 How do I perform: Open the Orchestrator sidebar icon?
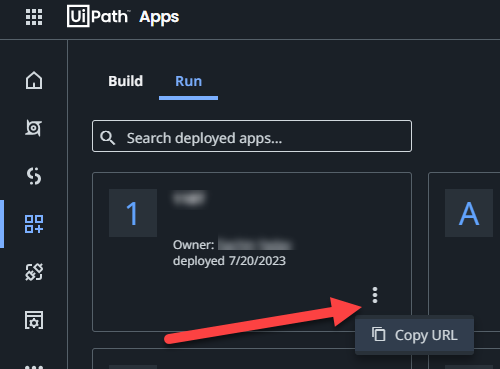[34, 128]
